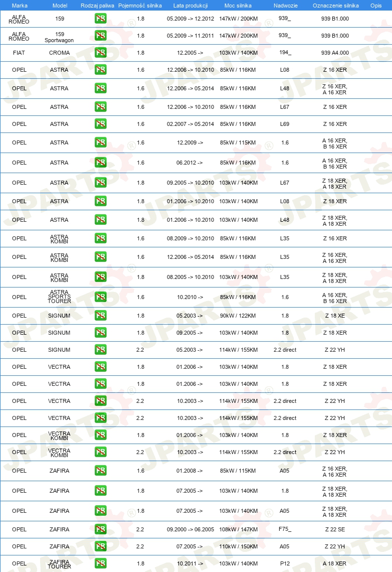Click the fuel icon for Astra Kombi from 08.2009
The height and width of the screenshot is (572, 392).
coord(101,238)
